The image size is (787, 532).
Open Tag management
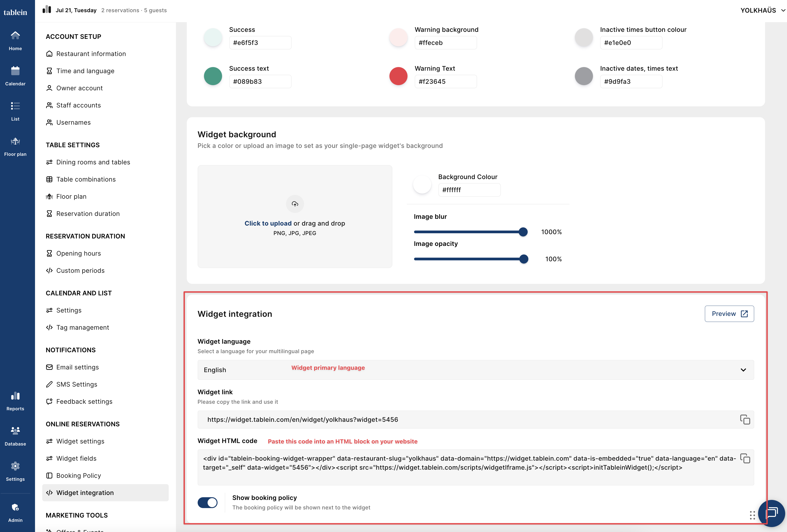[x=77, y=328]
